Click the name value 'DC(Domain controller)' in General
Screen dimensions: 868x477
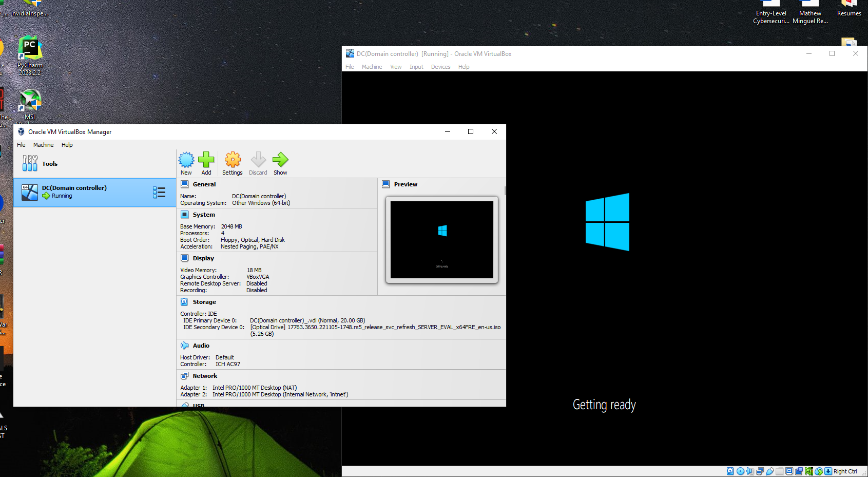pyautogui.click(x=259, y=196)
